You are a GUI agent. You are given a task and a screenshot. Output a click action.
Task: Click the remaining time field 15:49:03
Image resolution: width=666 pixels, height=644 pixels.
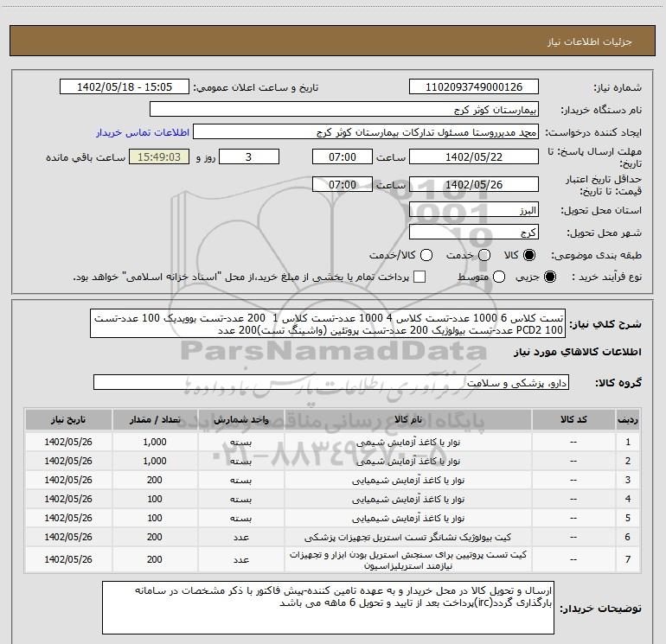click(159, 157)
